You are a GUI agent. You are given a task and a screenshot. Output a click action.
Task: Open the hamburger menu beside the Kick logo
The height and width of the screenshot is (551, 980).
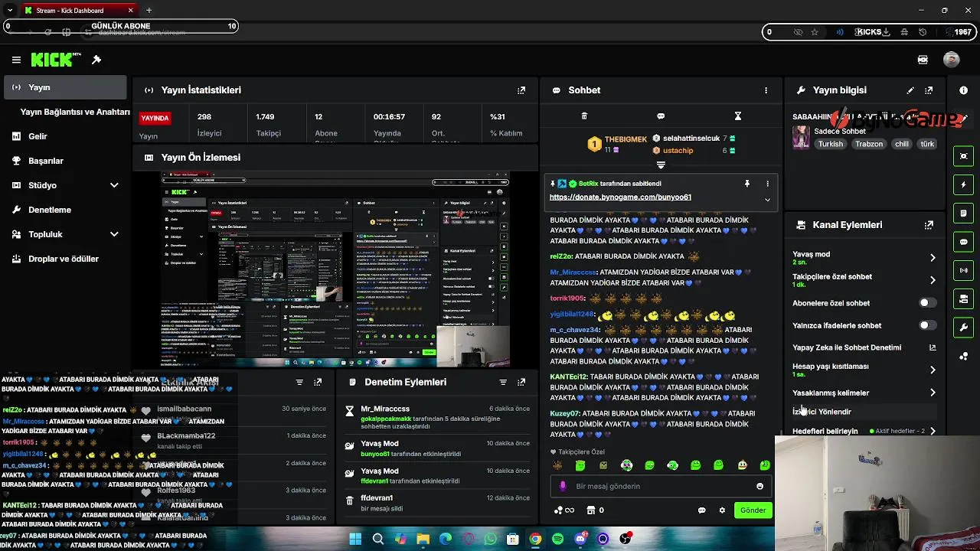pos(16,60)
